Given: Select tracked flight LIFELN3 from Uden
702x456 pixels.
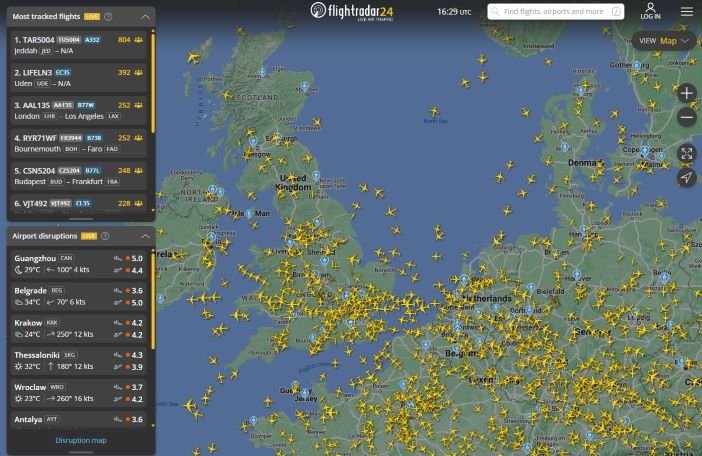Looking at the screenshot, I should pyautogui.click(x=78, y=77).
